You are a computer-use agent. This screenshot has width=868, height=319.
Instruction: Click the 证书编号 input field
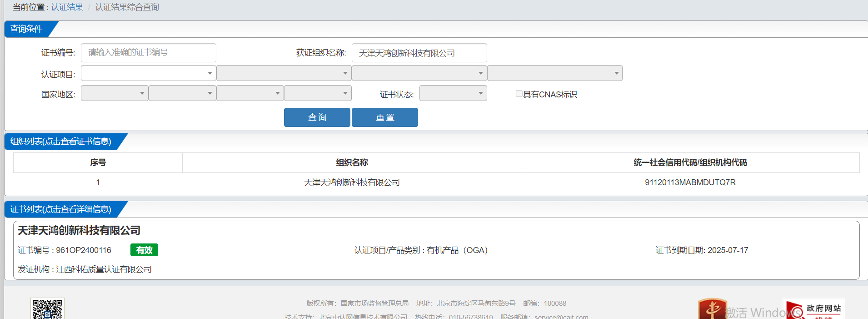[149, 53]
